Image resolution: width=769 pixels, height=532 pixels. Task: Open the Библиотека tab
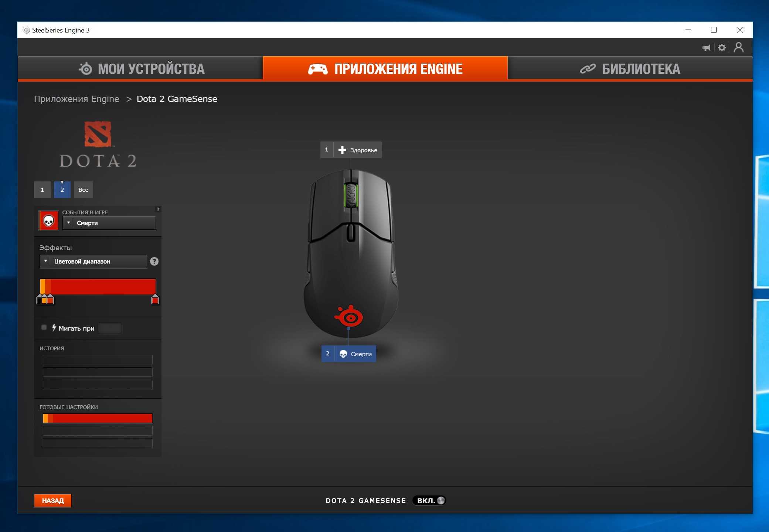pyautogui.click(x=630, y=69)
